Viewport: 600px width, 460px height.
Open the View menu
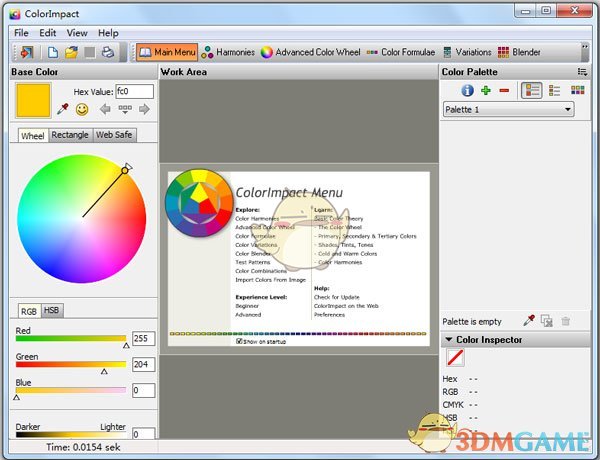tap(77, 33)
